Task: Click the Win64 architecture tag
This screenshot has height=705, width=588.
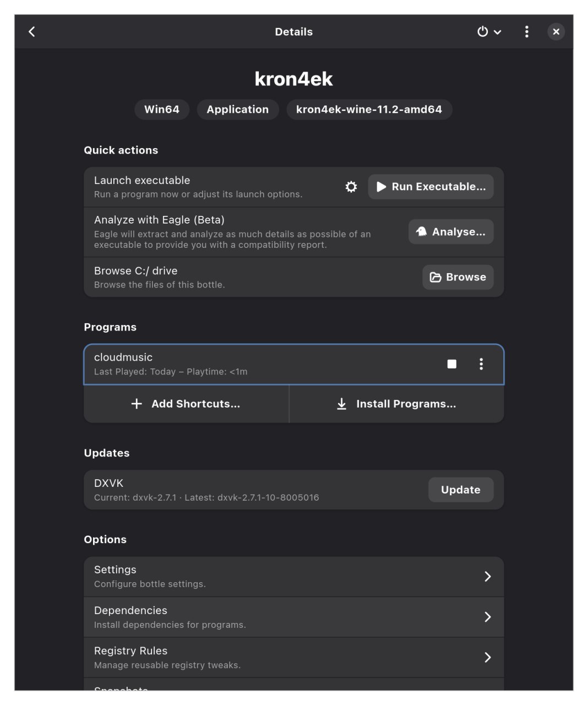Action: point(162,110)
